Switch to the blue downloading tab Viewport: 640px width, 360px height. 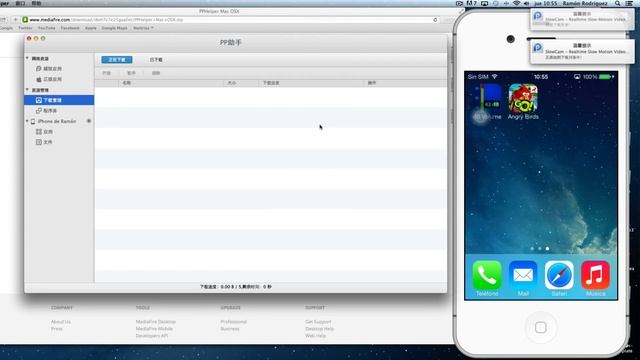[x=117, y=60]
